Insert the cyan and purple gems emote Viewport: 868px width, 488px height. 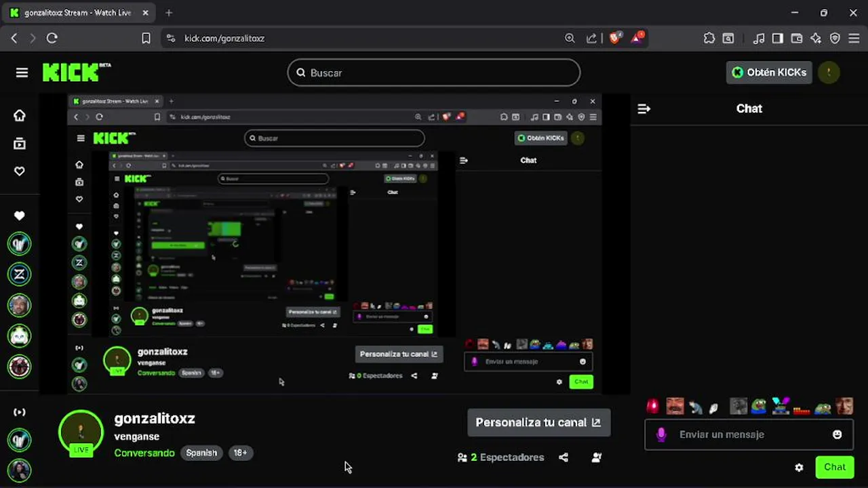coord(781,406)
